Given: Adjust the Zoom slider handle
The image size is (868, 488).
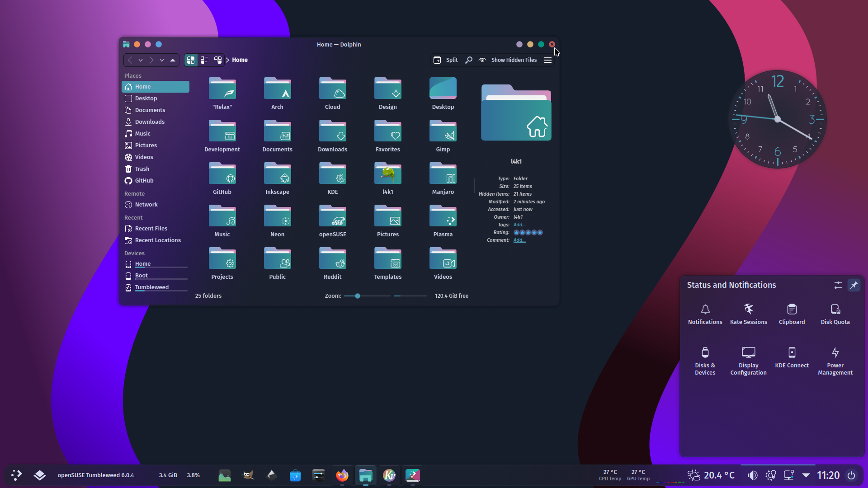Looking at the screenshot, I should pos(358,296).
